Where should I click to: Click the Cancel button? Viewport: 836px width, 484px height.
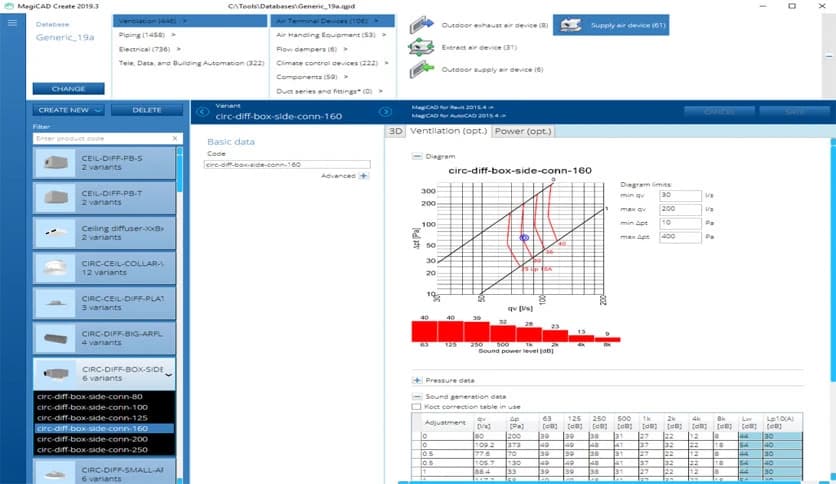tap(719, 111)
